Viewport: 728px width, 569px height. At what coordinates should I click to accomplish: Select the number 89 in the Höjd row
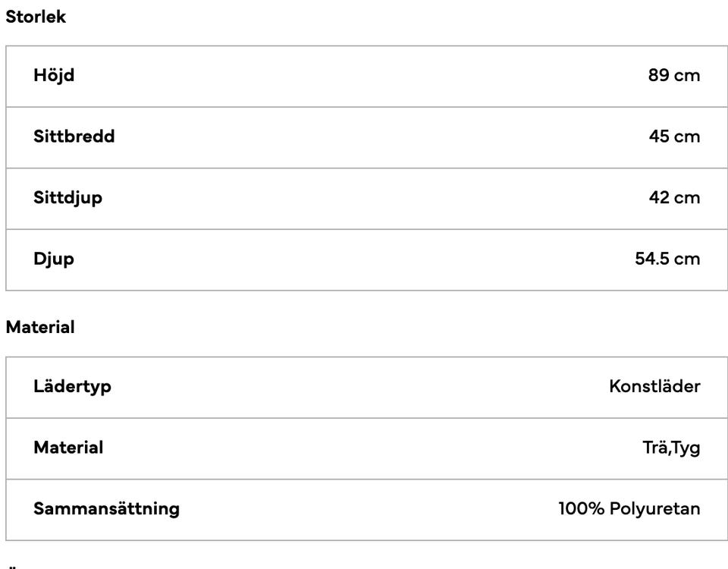click(657, 76)
